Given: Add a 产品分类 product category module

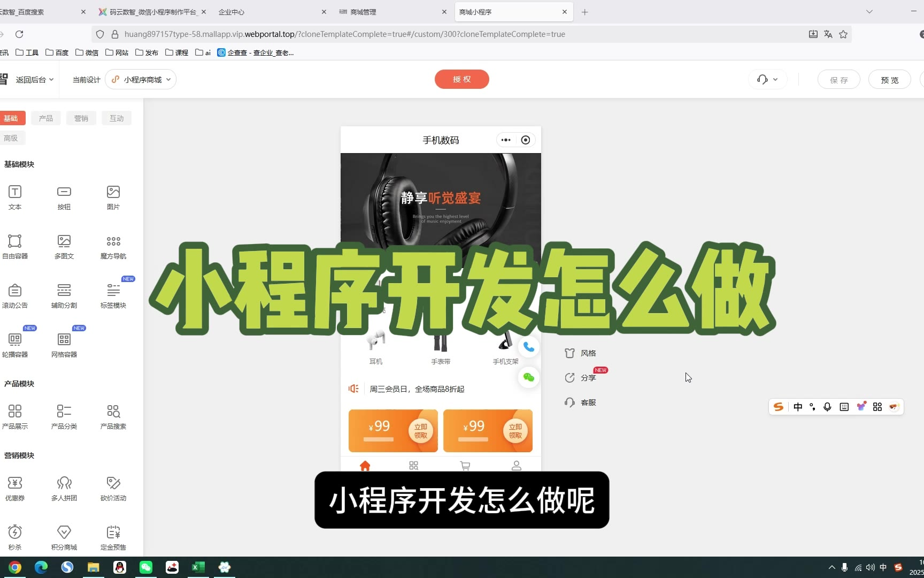Looking at the screenshot, I should 64,416.
